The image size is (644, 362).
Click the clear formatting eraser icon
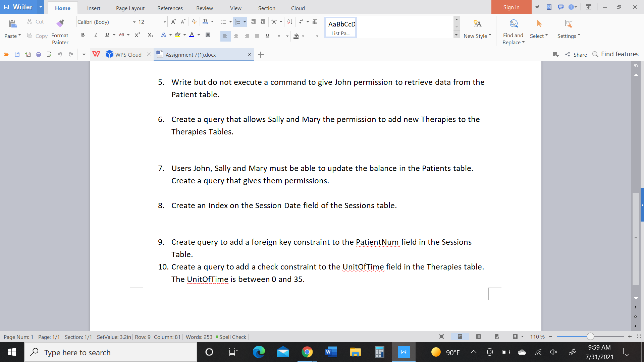click(194, 22)
